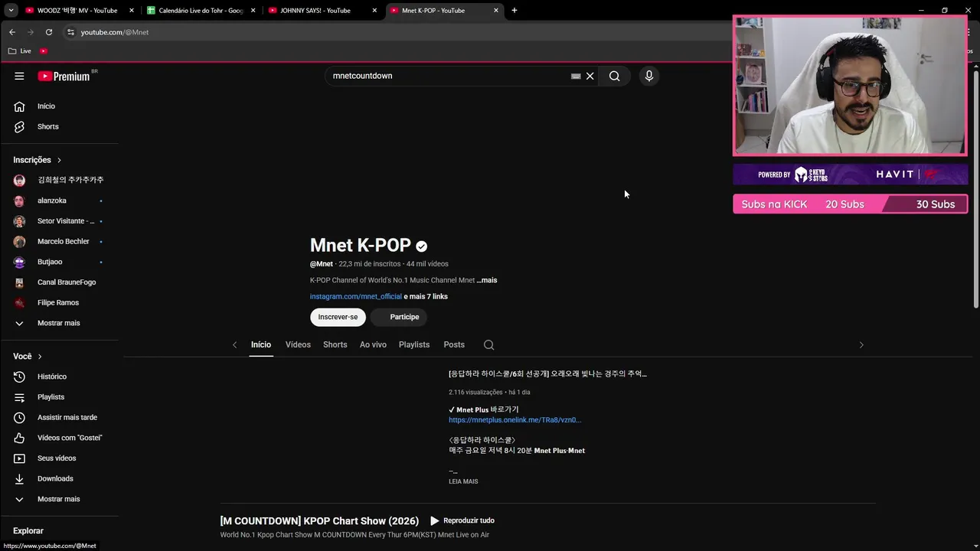The width and height of the screenshot is (980, 551).
Task: Open e mais 7 links
Action: pos(426,297)
